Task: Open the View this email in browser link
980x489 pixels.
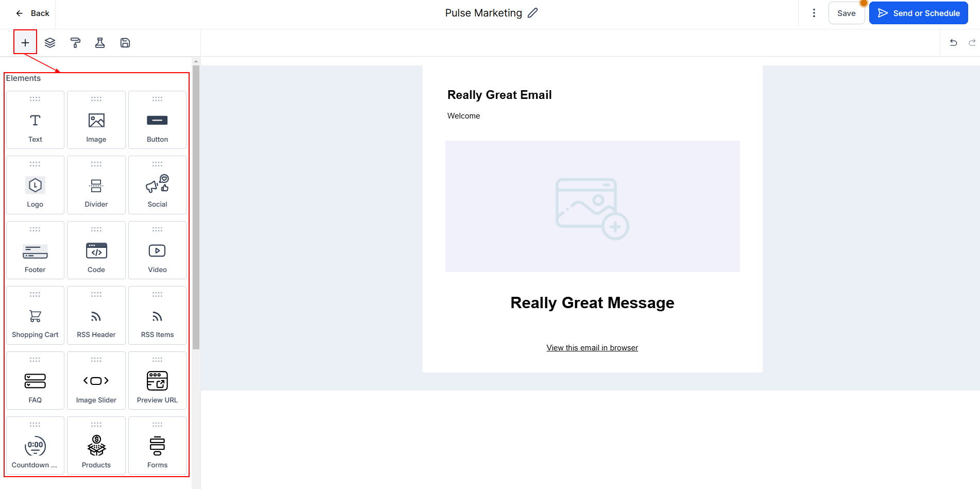Action: 592,348
